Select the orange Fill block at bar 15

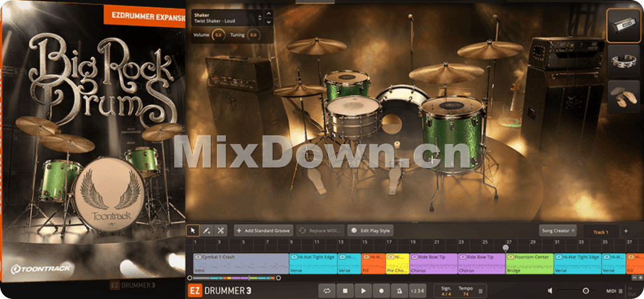tap(374, 264)
